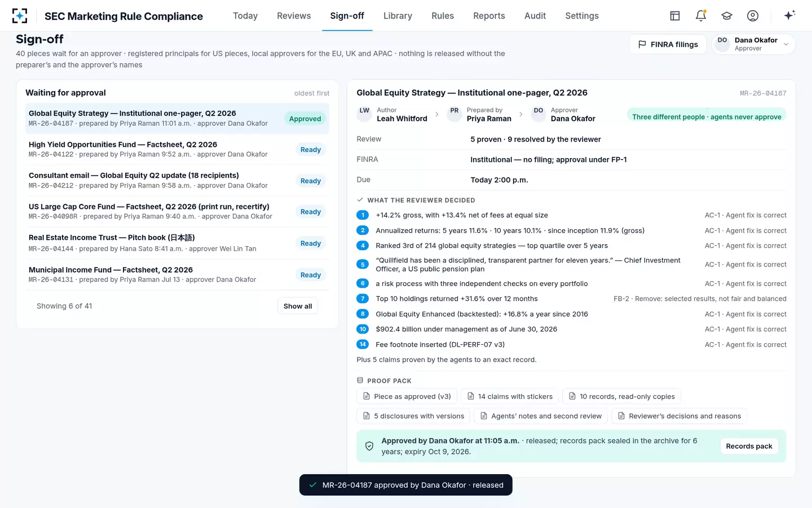
Task: Open the Audit tab
Action: [x=535, y=16]
